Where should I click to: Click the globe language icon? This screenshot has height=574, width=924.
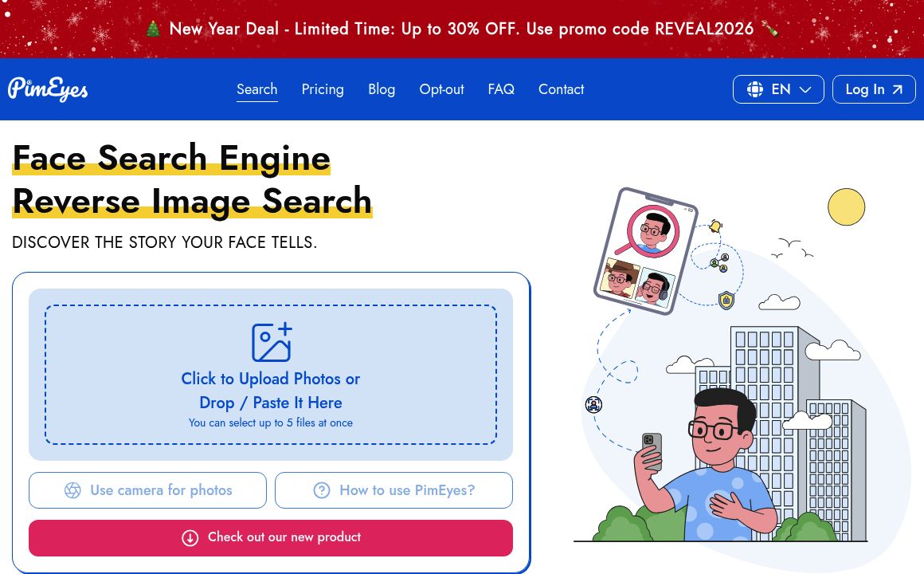click(755, 89)
